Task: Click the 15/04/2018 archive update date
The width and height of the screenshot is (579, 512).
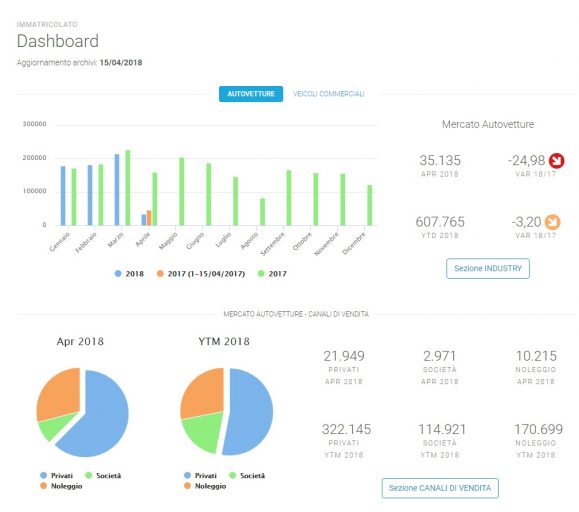Action: (121, 62)
